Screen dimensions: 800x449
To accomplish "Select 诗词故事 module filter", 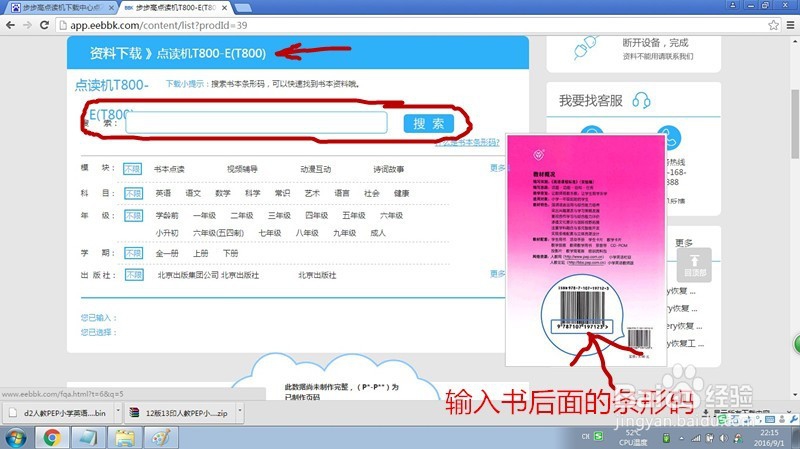I will pos(388,169).
